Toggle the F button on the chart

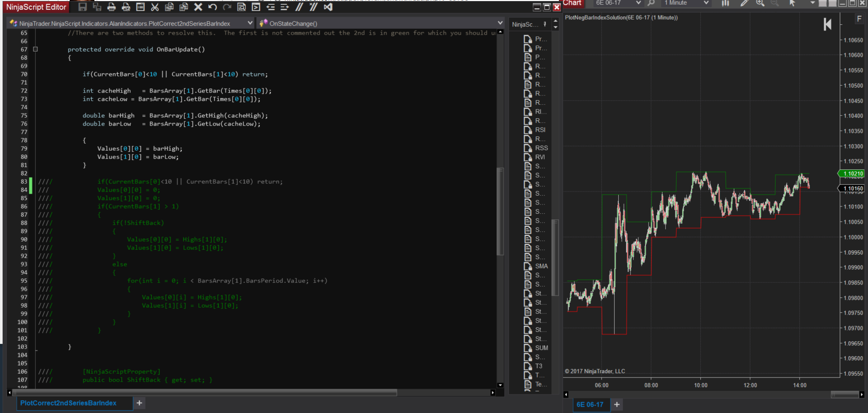coord(859,19)
